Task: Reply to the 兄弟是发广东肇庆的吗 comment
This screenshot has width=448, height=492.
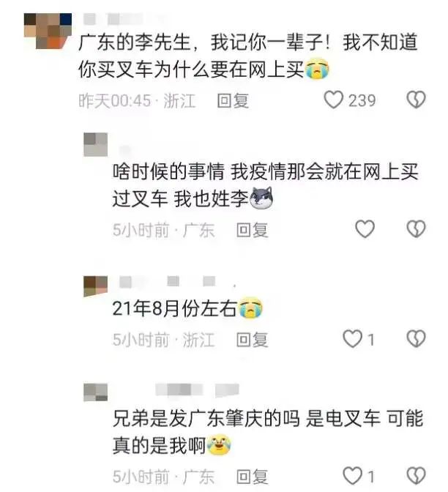Action: [x=253, y=477]
